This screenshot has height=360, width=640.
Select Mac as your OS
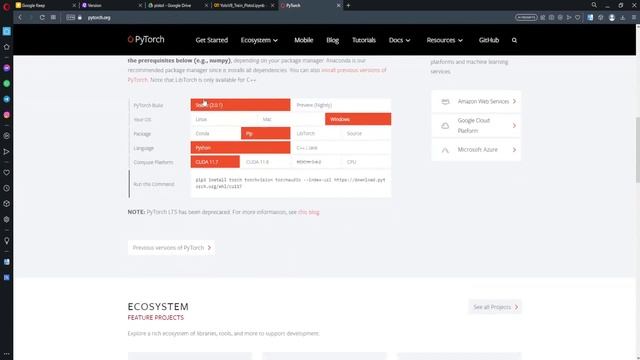click(x=291, y=119)
